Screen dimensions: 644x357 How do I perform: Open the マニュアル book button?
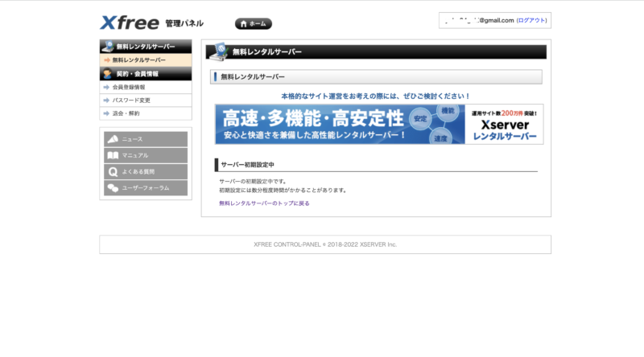[146, 155]
